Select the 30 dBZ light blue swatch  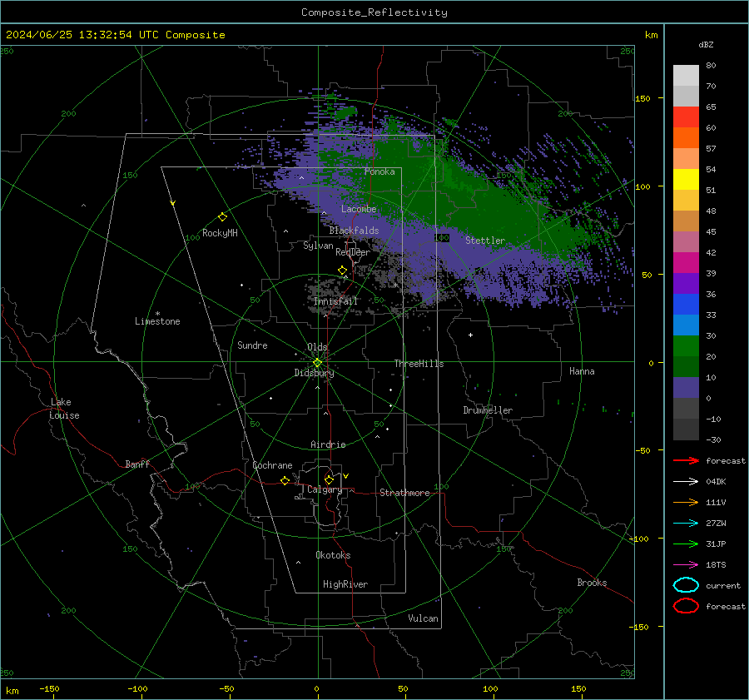click(x=686, y=325)
